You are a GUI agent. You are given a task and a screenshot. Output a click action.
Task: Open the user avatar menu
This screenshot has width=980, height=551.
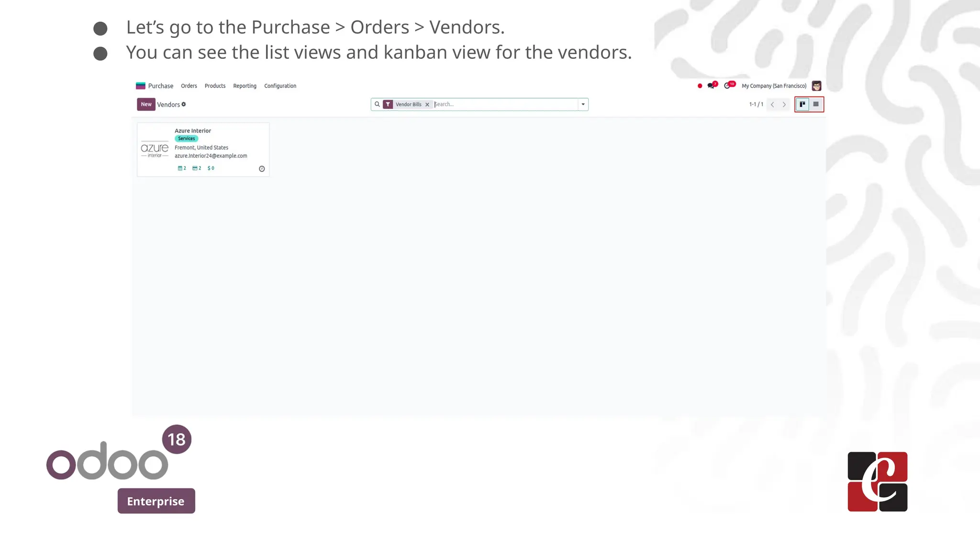(816, 86)
